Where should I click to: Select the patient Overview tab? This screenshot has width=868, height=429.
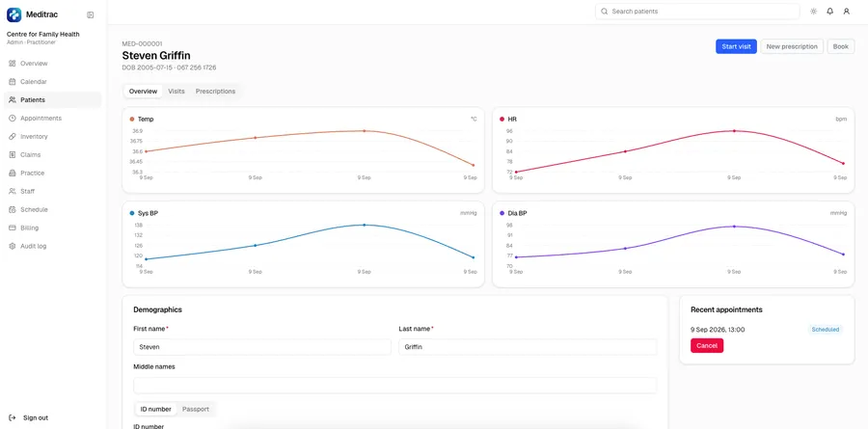tap(143, 92)
